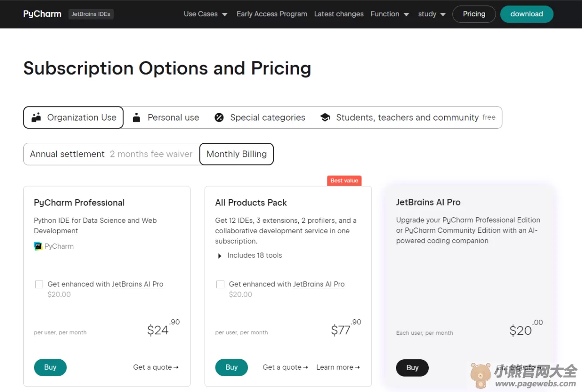
Task: Expand the Includes 18 tools list
Action: 250,255
